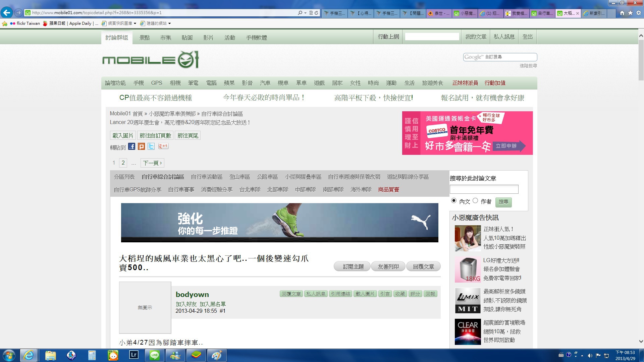Viewport: 644px width, 362px height.
Task: Click the Google +1 share icon
Action: [163, 146]
